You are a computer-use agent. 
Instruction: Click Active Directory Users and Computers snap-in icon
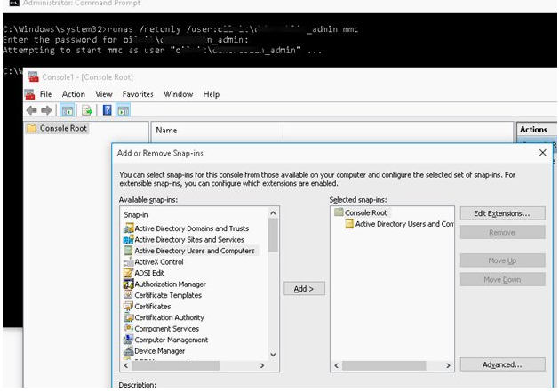tap(128, 251)
